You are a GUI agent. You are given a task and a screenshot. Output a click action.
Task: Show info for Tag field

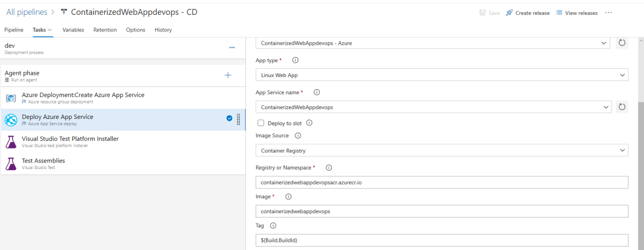click(273, 225)
